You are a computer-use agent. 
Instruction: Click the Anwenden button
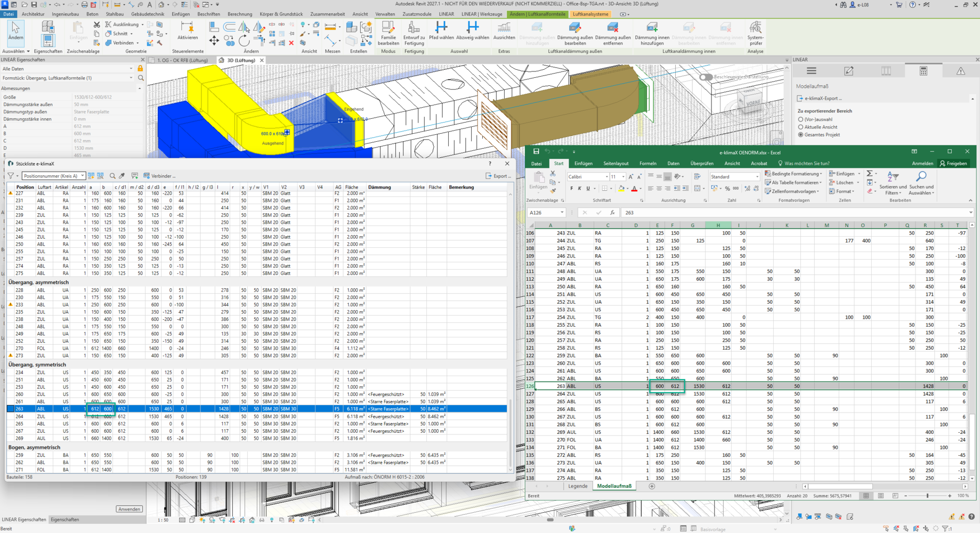[x=129, y=509]
